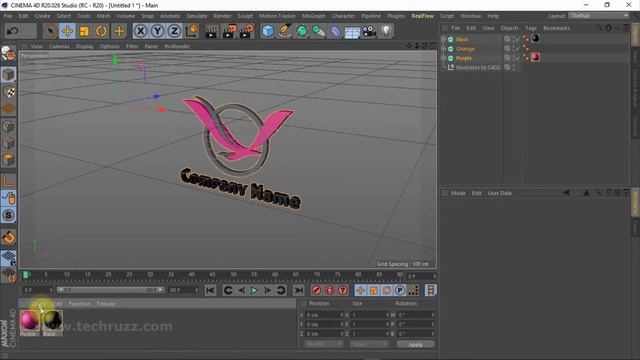The width and height of the screenshot is (640, 360).
Task: Select the Live Selection arrow tool
Action: click(x=50, y=31)
